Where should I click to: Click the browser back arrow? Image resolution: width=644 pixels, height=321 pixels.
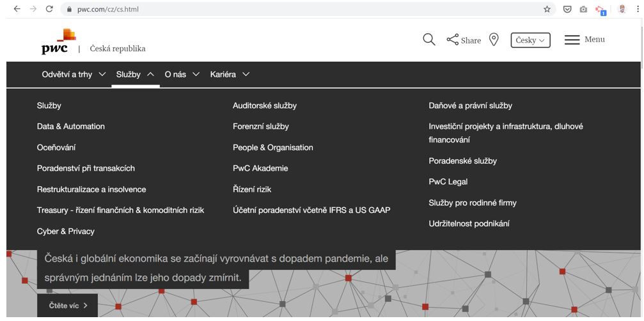pos(17,9)
